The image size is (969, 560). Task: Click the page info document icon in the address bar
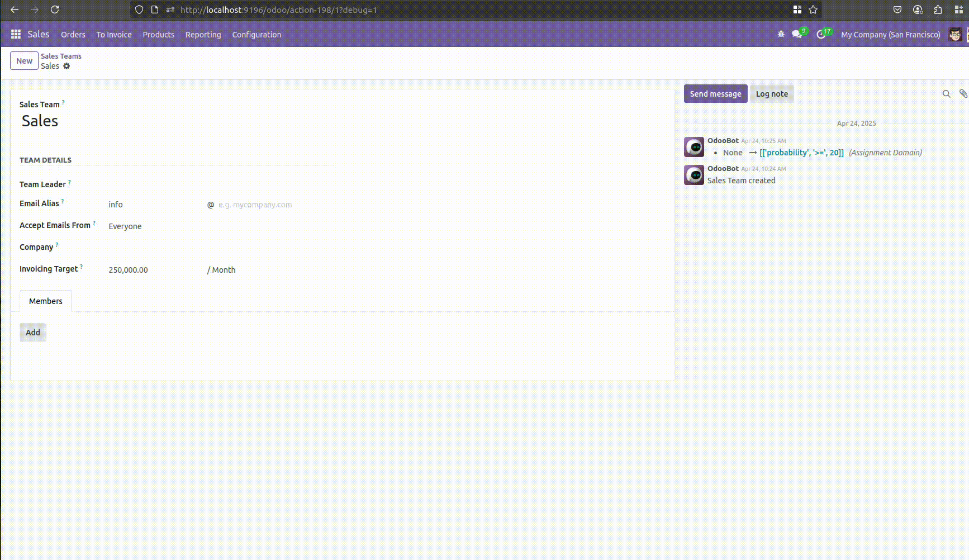pos(155,10)
